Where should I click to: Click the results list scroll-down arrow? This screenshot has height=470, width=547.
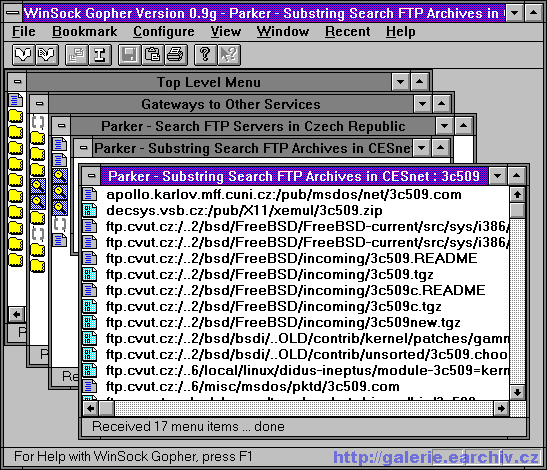point(517,392)
